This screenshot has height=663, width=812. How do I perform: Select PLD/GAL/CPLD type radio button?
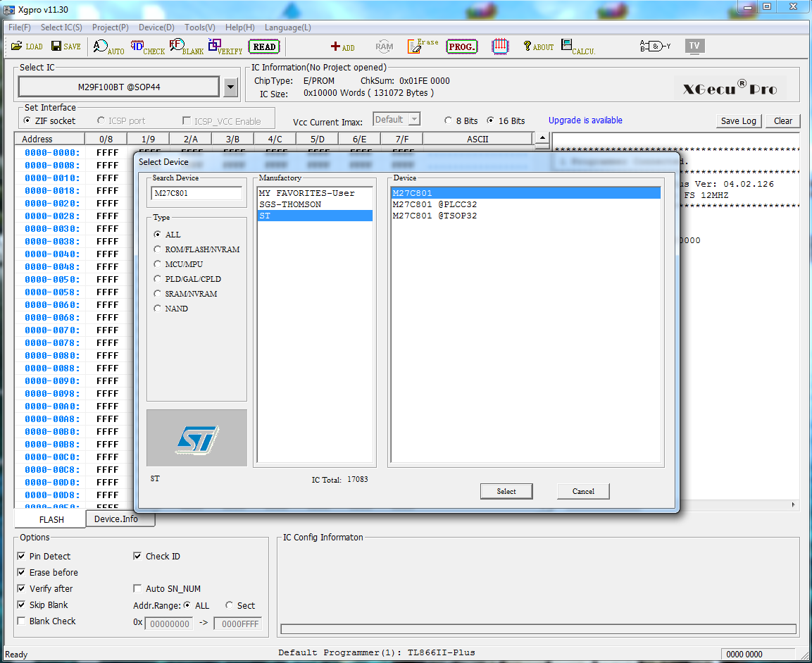coord(158,279)
